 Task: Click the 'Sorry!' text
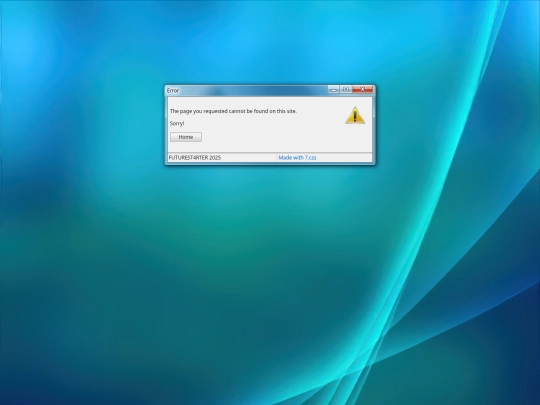click(x=177, y=123)
